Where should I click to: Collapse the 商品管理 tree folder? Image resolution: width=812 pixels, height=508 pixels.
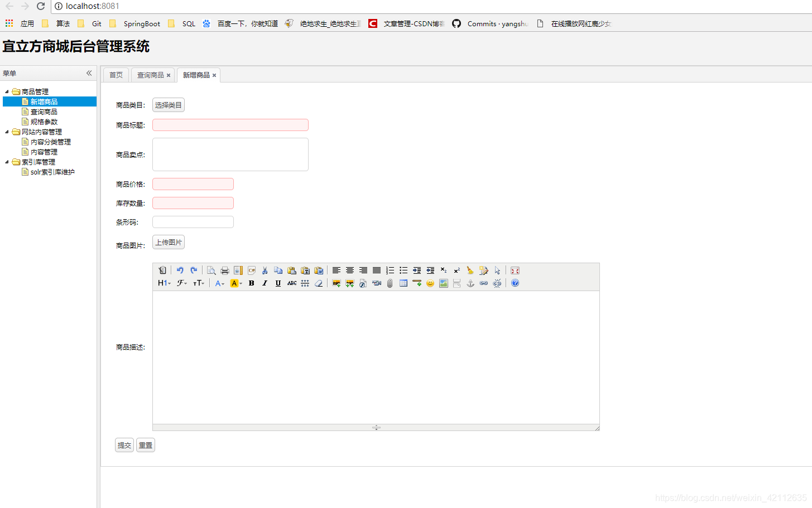[x=7, y=91]
